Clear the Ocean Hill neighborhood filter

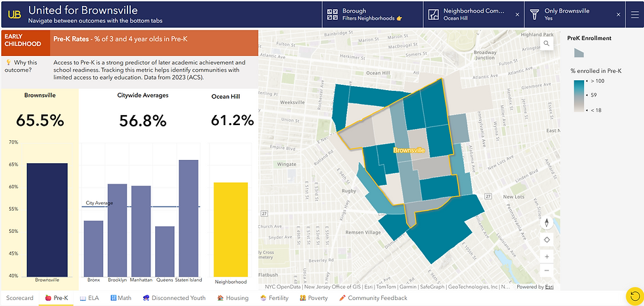click(517, 14)
